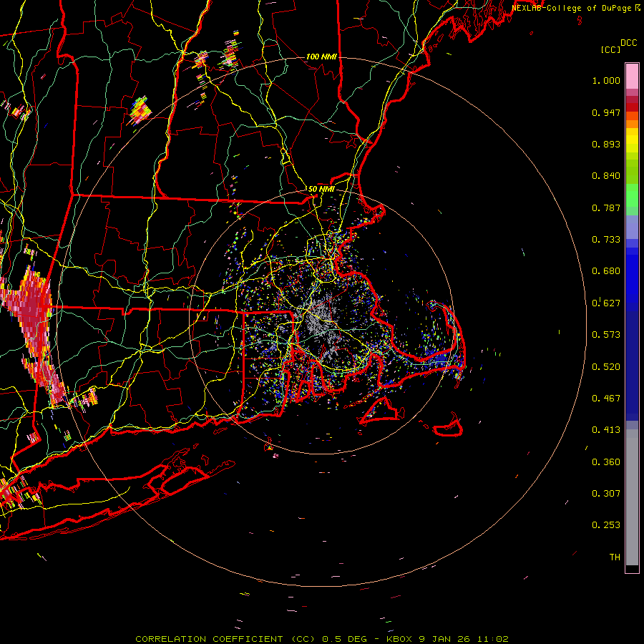Click the DCC label above color scale

[x=629, y=43]
